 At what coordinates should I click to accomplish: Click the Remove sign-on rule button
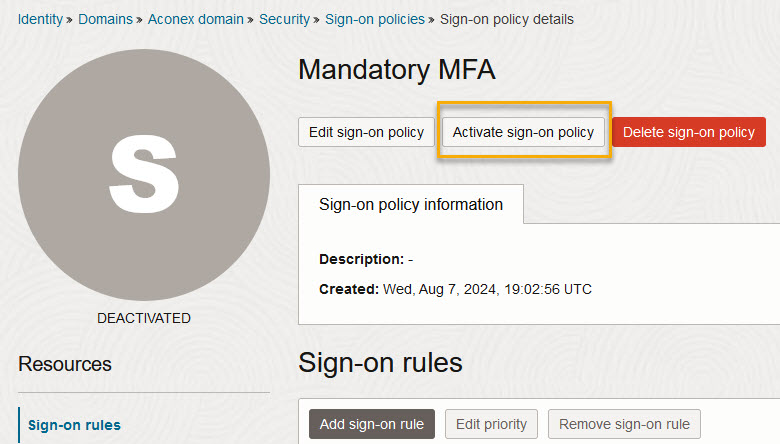click(624, 424)
